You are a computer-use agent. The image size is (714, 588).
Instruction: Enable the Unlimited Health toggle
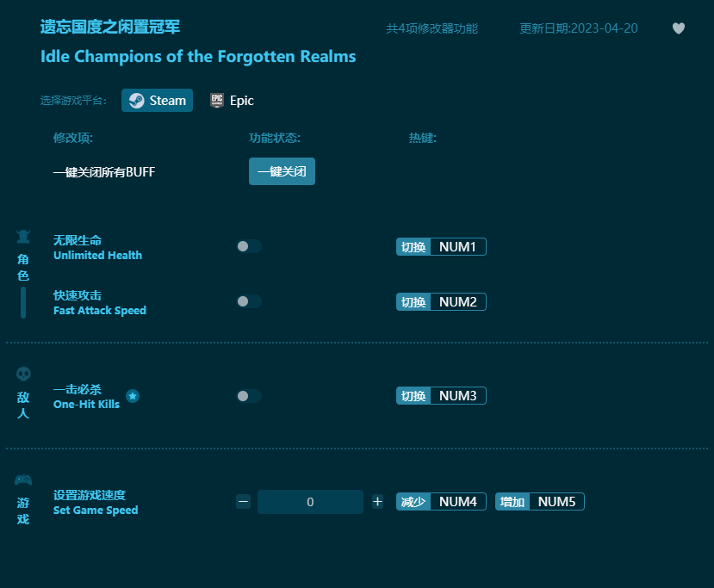point(249,246)
